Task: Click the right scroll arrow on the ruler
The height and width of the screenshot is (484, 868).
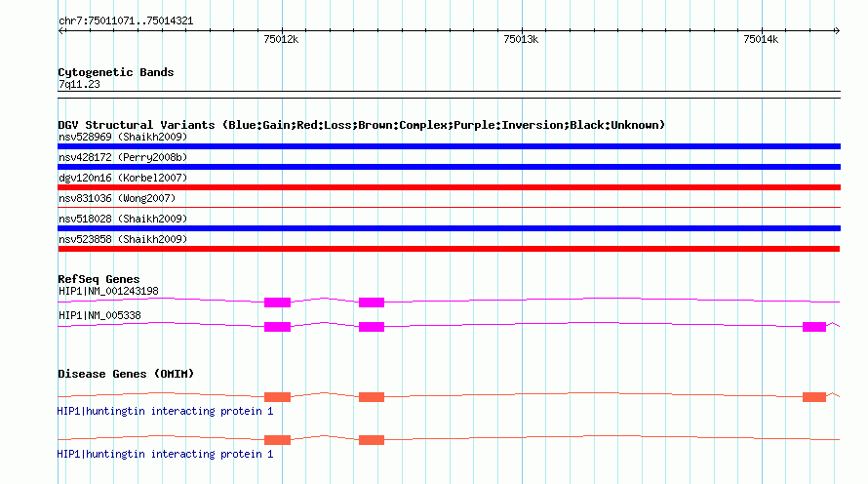Action: [837, 31]
